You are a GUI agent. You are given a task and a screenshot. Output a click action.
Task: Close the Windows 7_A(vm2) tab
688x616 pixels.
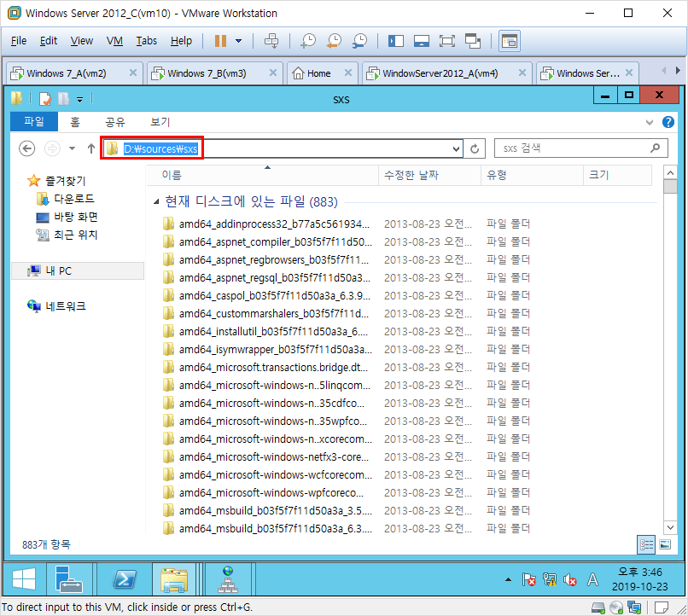[132, 73]
